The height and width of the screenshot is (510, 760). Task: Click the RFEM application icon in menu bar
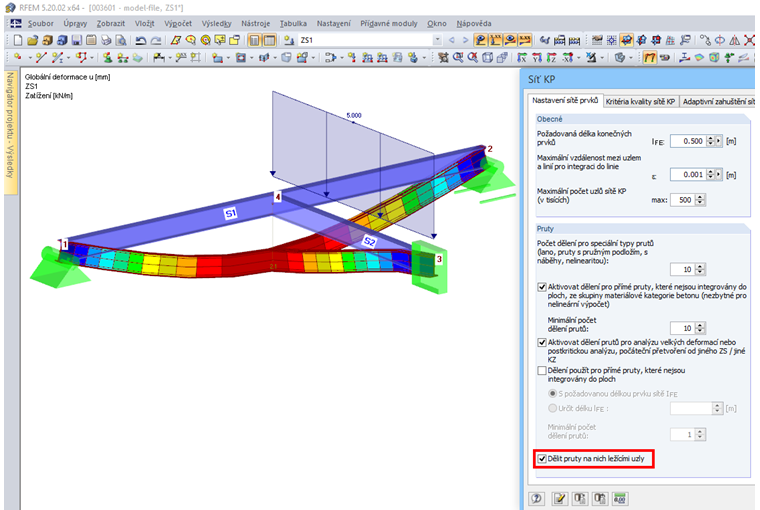pyautogui.click(x=15, y=23)
